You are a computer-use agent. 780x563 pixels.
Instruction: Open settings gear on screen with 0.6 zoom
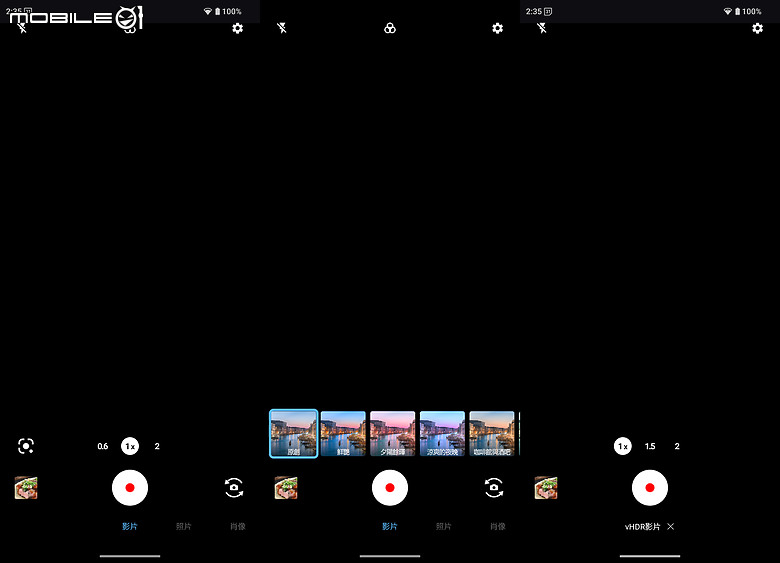coord(237,28)
